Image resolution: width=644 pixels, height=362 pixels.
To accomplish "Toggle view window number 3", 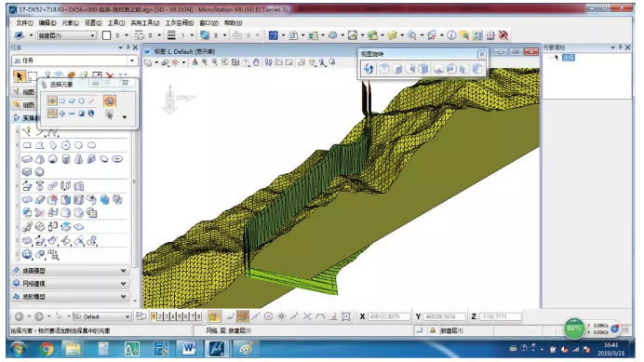I will [x=167, y=316].
